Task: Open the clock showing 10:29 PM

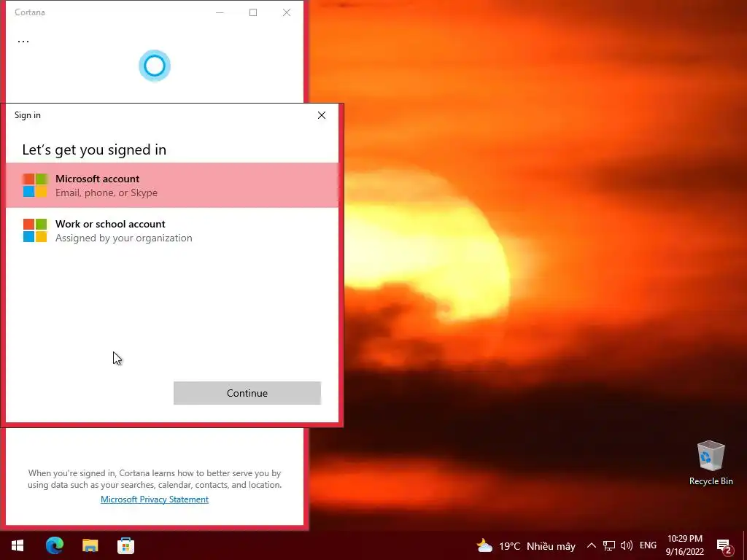Action: click(684, 545)
